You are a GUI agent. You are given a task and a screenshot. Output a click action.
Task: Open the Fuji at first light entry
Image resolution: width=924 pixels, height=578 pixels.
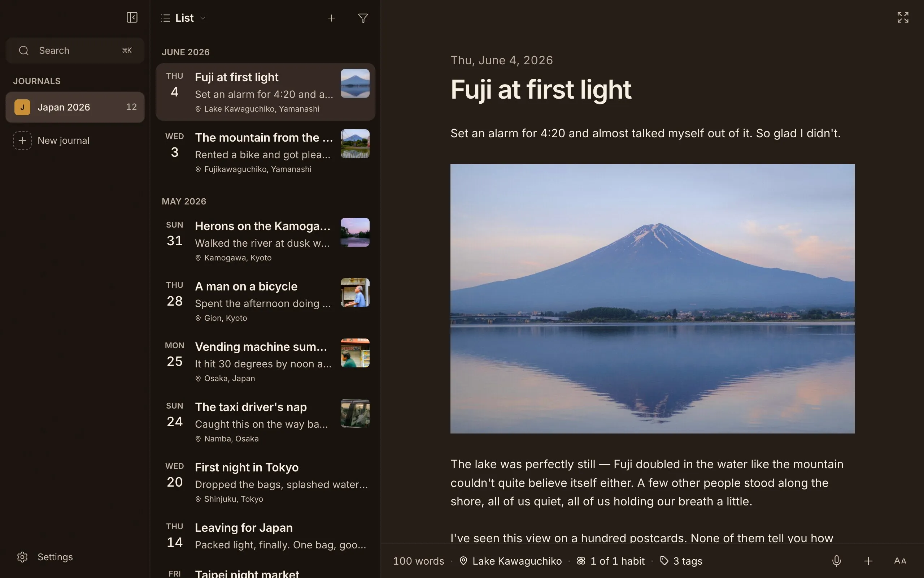tap(265, 92)
